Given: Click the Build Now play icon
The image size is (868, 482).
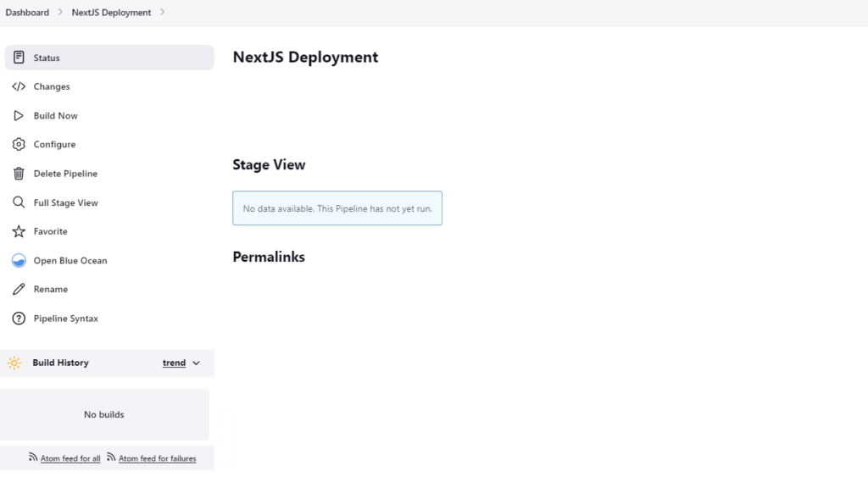Looking at the screenshot, I should click(19, 116).
